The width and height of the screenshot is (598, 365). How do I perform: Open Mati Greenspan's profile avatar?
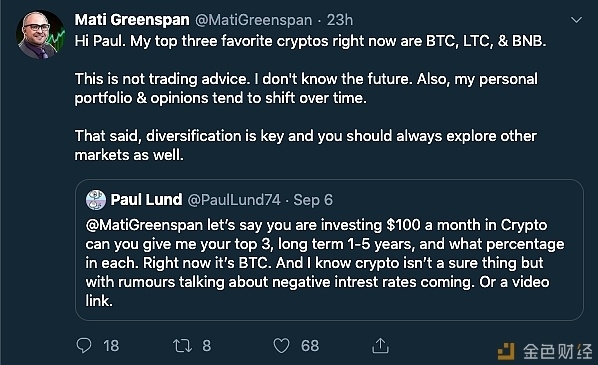(x=41, y=34)
